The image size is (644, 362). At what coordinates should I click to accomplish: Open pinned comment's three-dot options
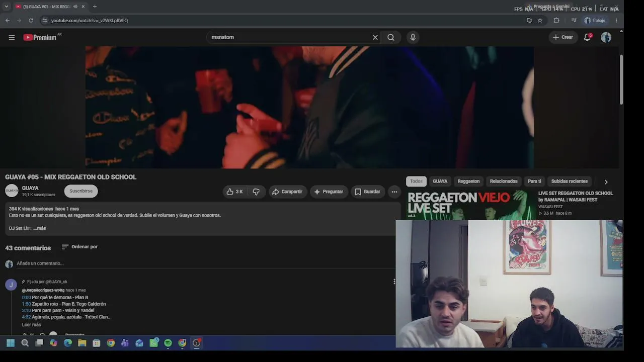coord(394,282)
